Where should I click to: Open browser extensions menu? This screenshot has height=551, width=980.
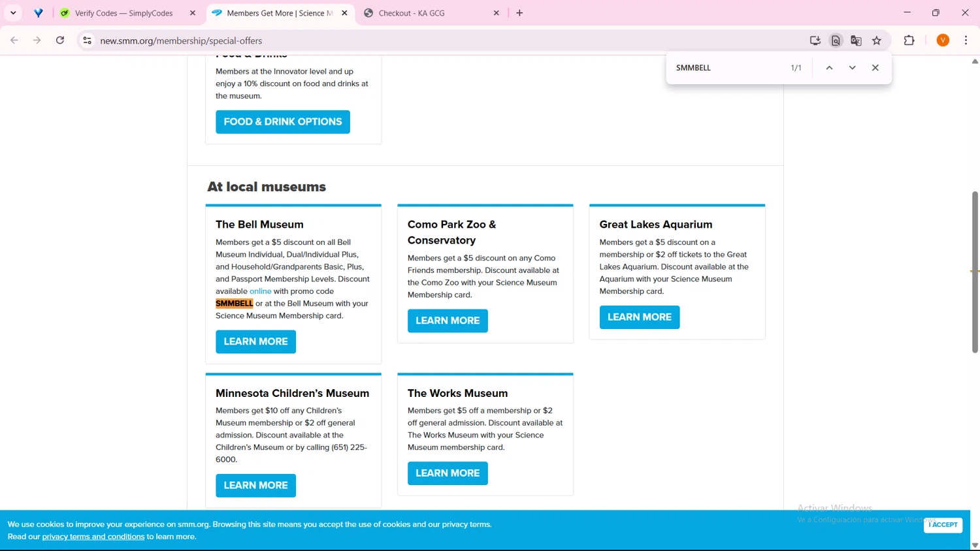909,40
